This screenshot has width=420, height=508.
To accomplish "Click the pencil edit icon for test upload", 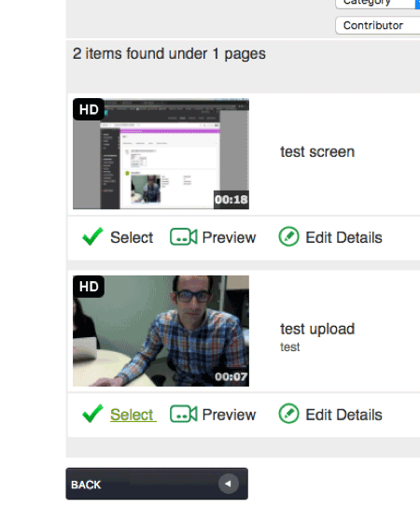I will tap(288, 414).
